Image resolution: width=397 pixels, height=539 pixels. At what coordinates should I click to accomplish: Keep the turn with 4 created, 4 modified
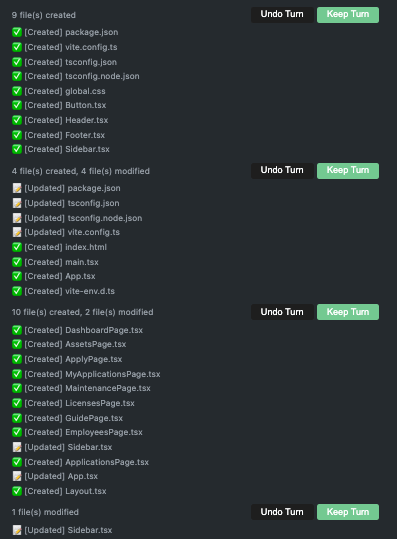pos(348,170)
